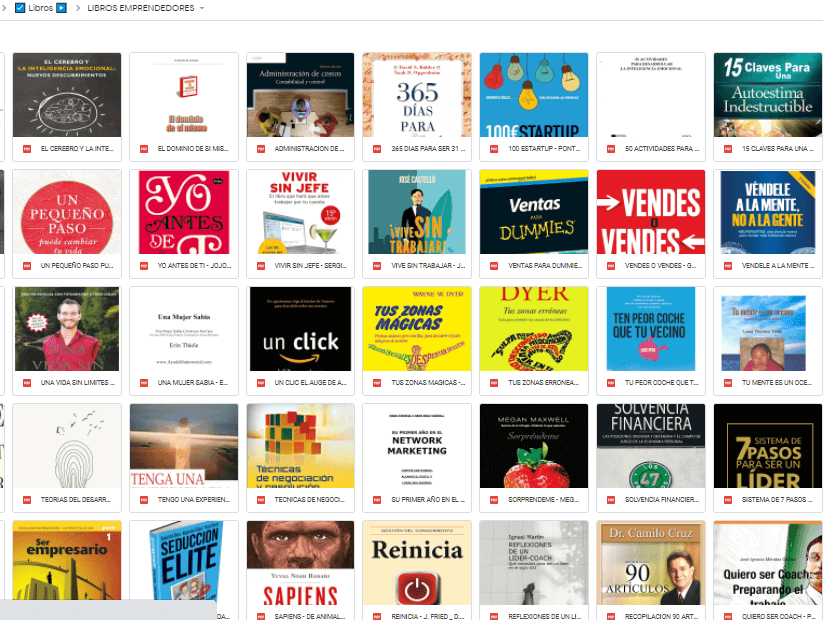
Task: Select the UN CLIC Amazon book cover
Action: 300,329
